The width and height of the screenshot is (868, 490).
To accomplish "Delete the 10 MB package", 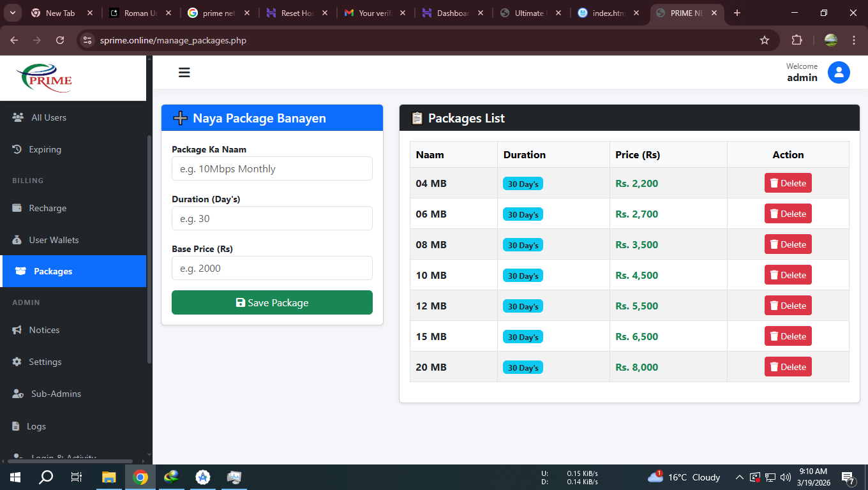I will [x=788, y=275].
